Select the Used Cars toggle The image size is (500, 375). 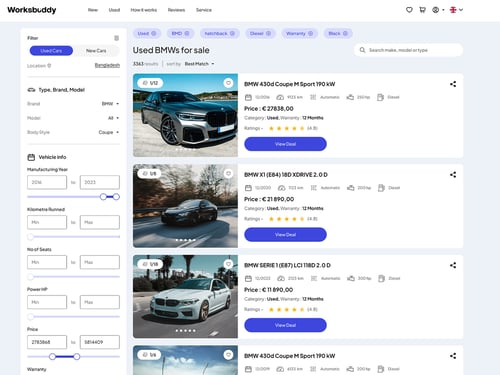(51, 51)
